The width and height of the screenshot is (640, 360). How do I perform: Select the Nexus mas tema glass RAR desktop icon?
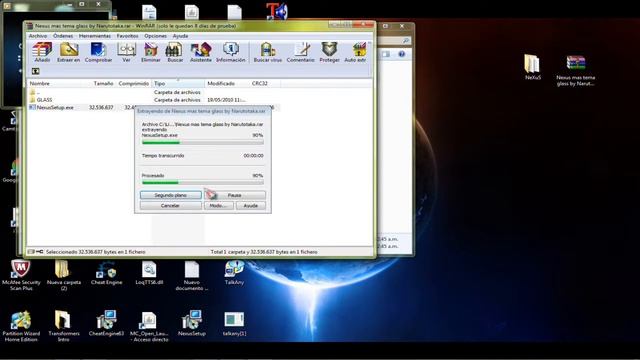pyautogui.click(x=576, y=70)
